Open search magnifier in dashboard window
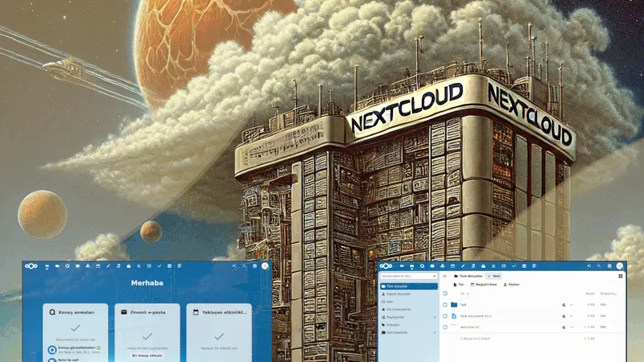Viewport: 644px width, 362px height. [x=245, y=266]
